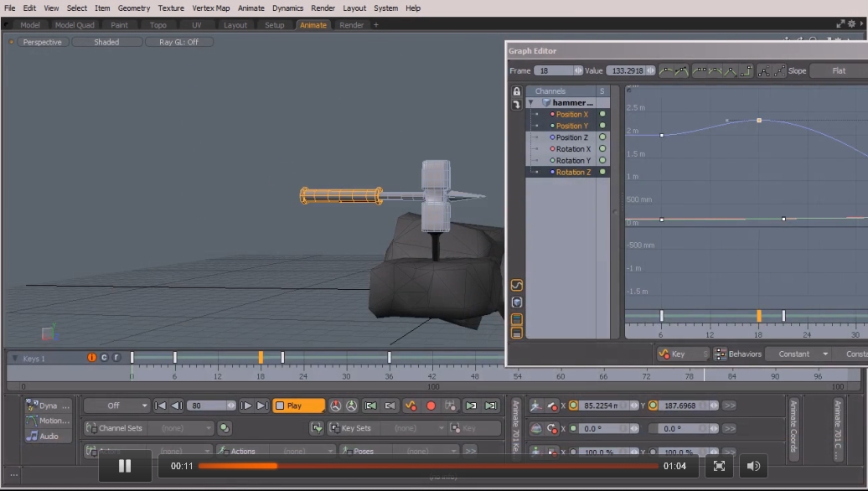The height and width of the screenshot is (491, 868).
Task: Toggle the position X key state circle
Action: point(573,406)
